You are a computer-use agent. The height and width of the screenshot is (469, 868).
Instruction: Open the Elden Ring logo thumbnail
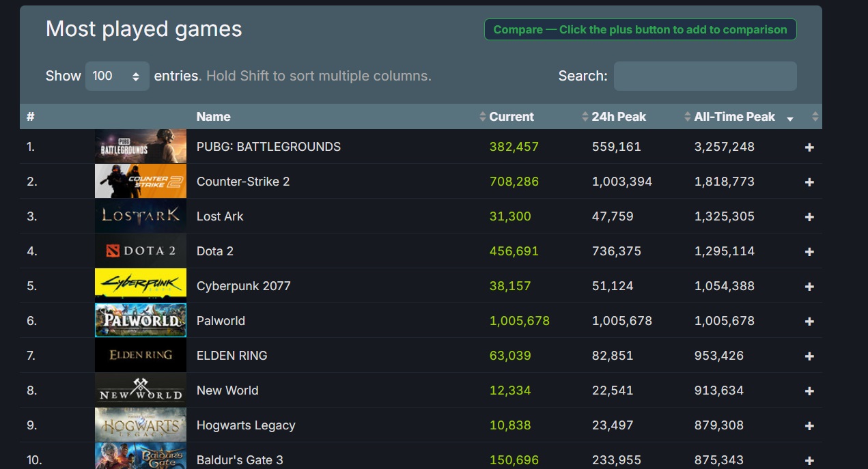(141, 355)
